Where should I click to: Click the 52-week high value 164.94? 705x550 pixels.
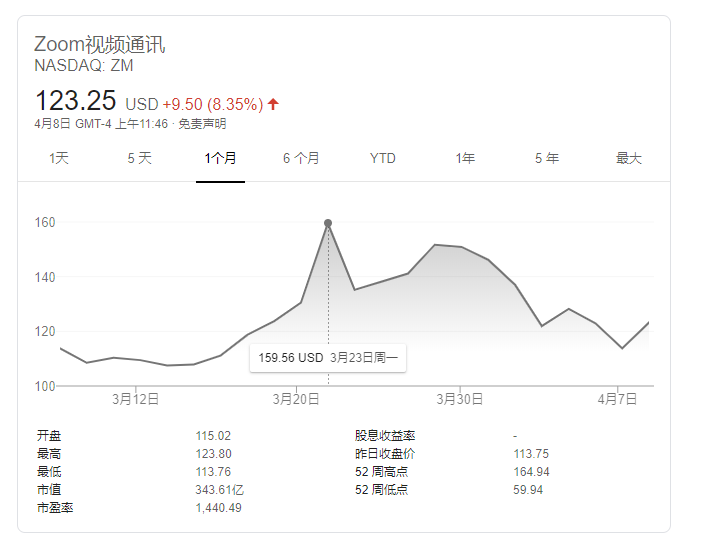[531, 472]
